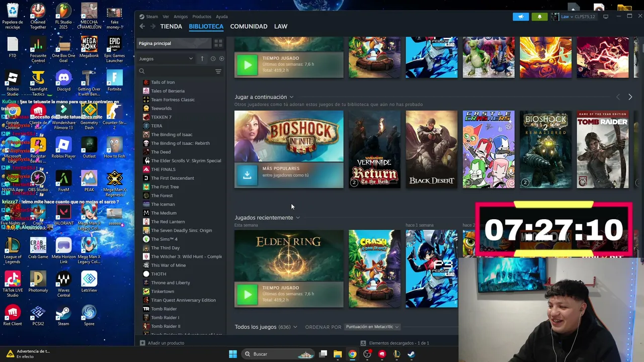644x362 pixels.
Task: Open Fortnite desktop shortcut
Action: coord(114,81)
